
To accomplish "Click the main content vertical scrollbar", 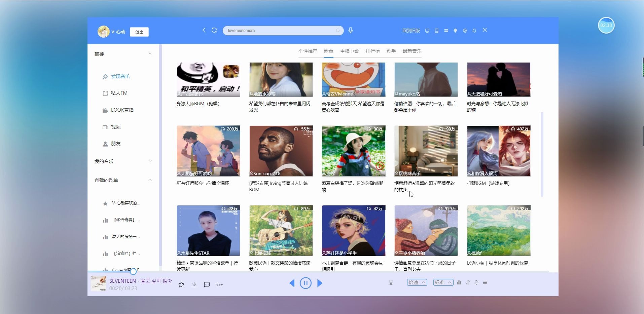I will tap(542, 154).
